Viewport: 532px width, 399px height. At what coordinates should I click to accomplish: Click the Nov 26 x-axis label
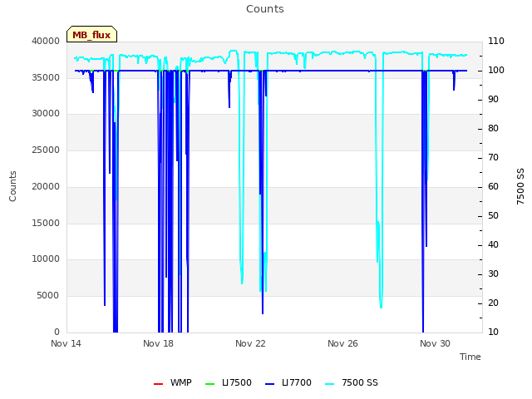coord(342,343)
